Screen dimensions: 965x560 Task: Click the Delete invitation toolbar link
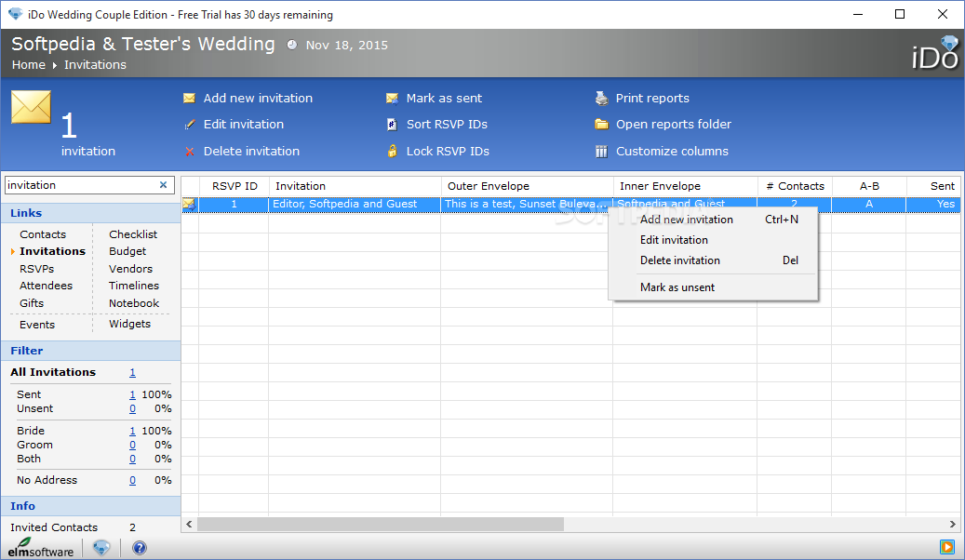[x=251, y=152]
